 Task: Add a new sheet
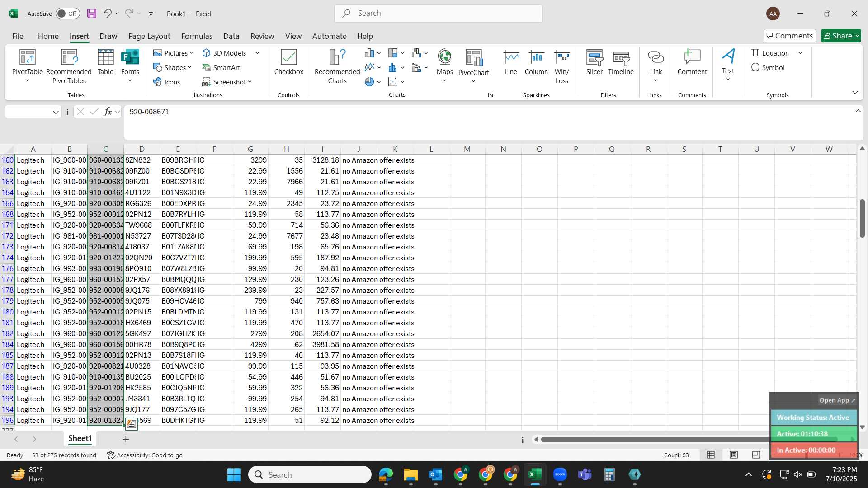click(x=126, y=439)
